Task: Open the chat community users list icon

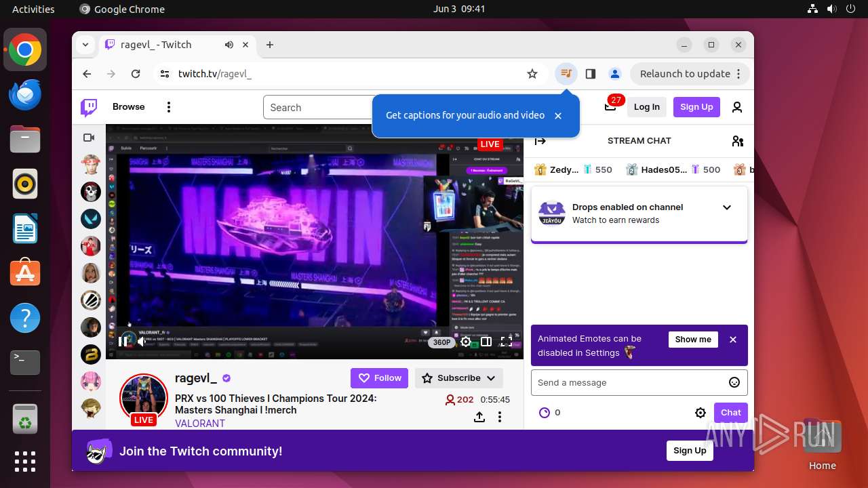Action: [738, 141]
